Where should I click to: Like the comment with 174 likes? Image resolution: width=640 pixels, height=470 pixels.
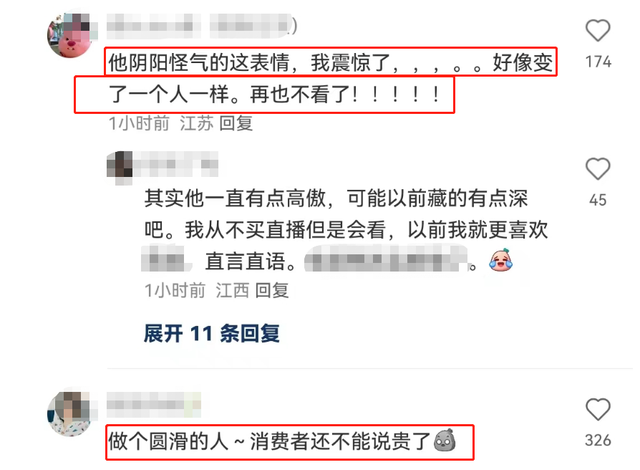[598, 31]
